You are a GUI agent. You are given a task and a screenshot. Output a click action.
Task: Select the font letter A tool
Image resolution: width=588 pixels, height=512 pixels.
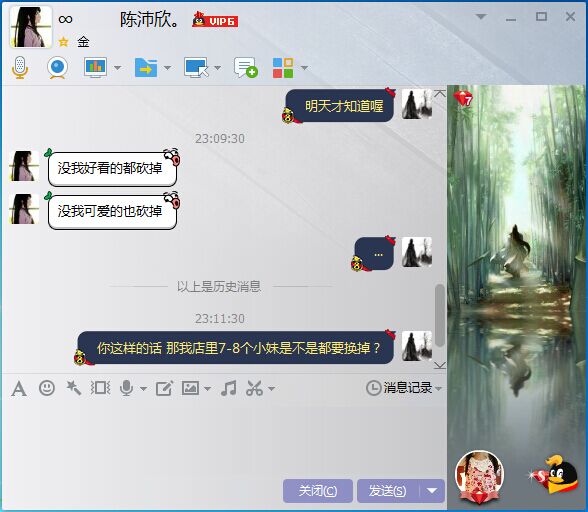coord(19,388)
